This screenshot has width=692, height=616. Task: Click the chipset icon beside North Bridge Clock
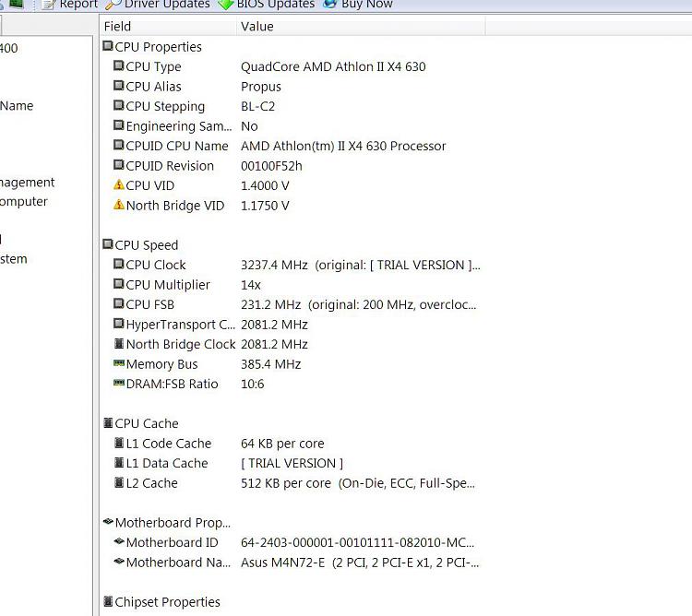click(x=118, y=343)
